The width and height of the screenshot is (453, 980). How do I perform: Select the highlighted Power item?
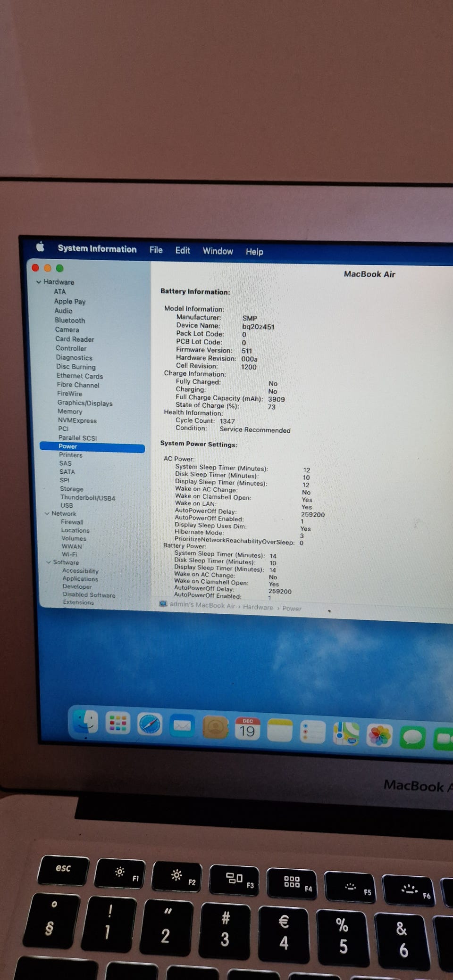tap(92, 447)
